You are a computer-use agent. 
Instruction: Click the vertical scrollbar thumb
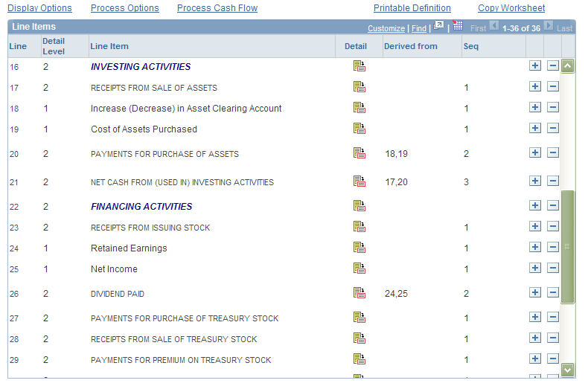[x=568, y=247]
